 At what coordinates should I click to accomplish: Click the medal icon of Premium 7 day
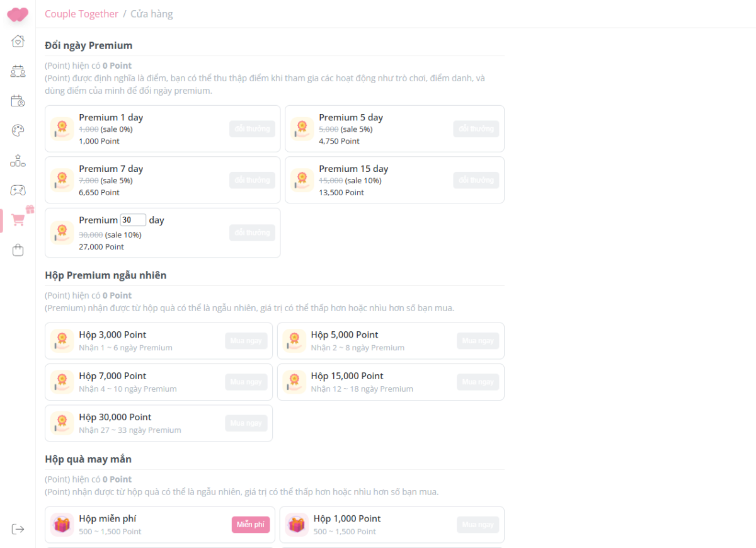pyautogui.click(x=62, y=180)
